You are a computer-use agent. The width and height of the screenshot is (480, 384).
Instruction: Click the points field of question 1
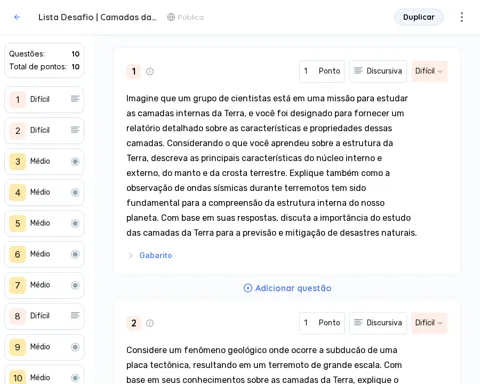pos(322,71)
